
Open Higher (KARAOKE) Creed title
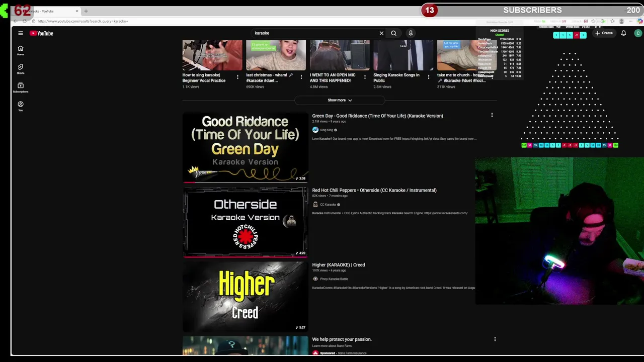click(x=339, y=264)
